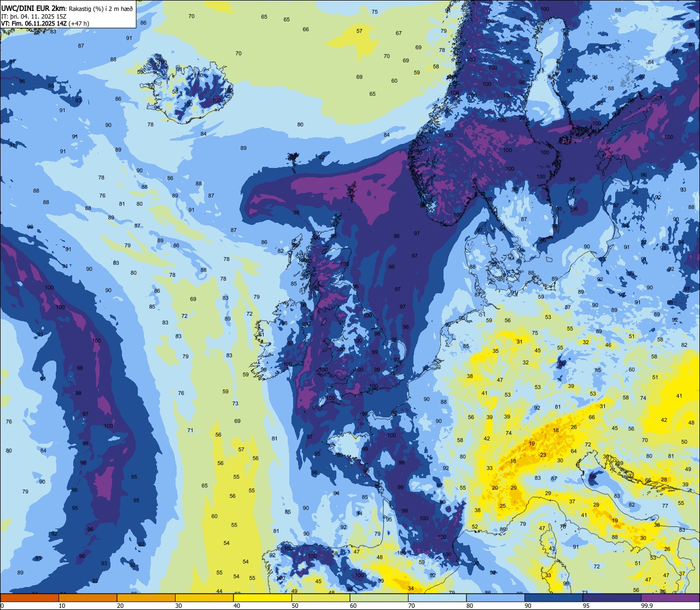Viewport: 700px width, 610px height.
Task: Click the humidity value 34 near the bottom
Action: 411,589
